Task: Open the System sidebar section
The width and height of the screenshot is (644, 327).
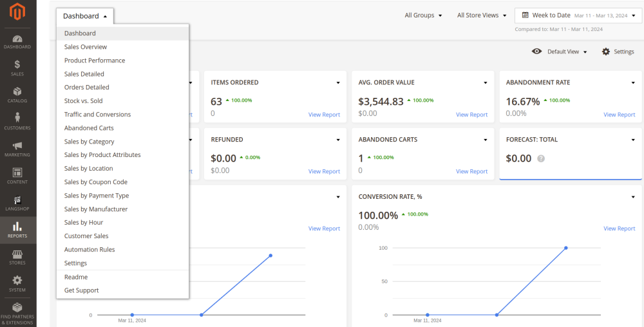Action: tap(17, 284)
